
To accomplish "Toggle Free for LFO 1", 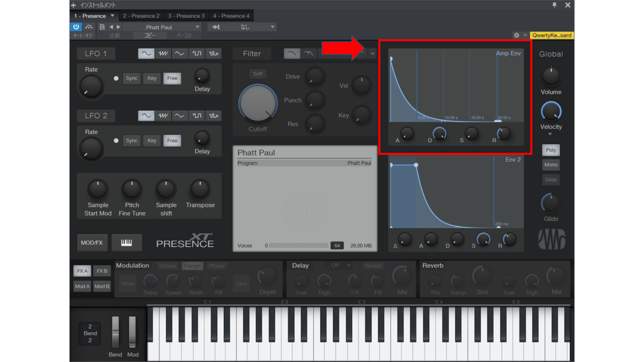I will [x=172, y=78].
